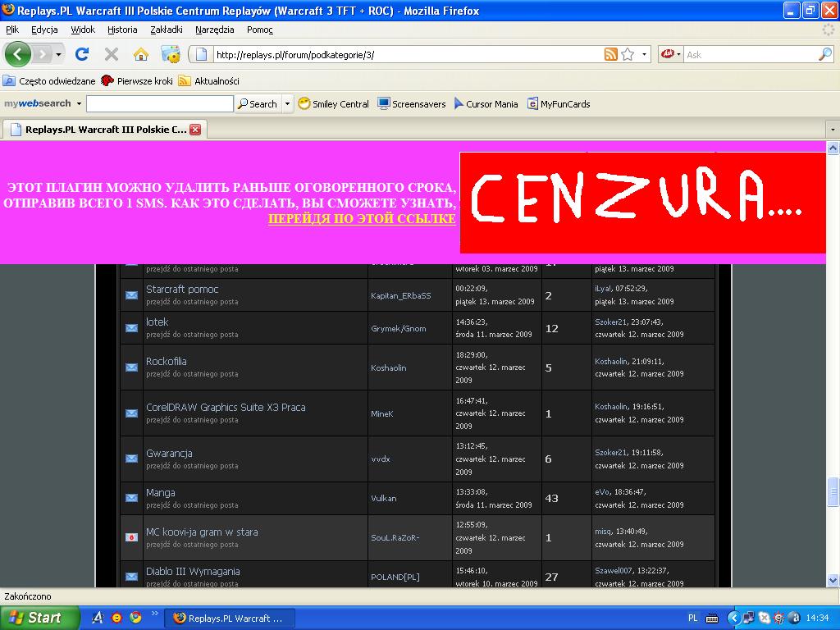Open the mywebsearch Search button dropdown arrow

click(287, 104)
